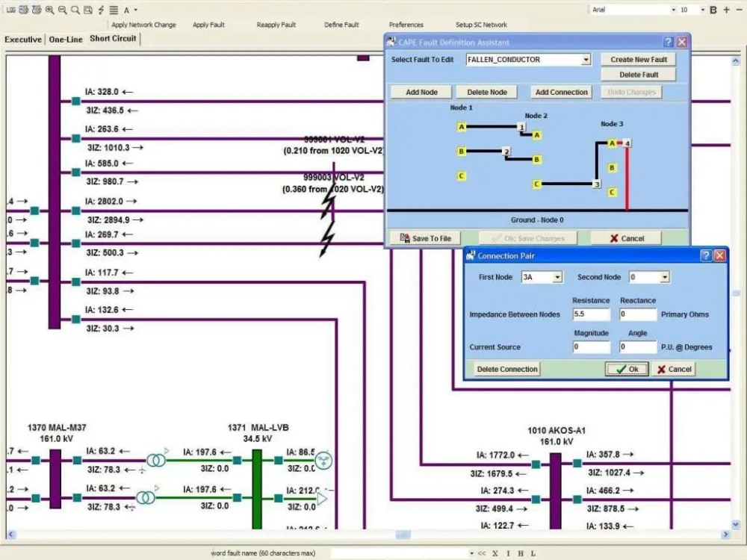Select the Short Circuit tab

point(113,39)
